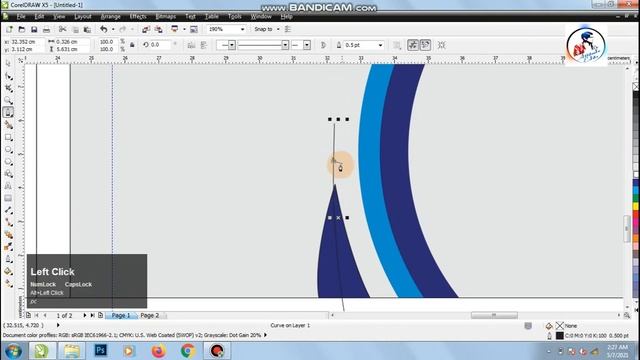The image size is (640, 360).
Task: Open the outline width 0.5 pt dropdown
Action: pyautogui.click(x=380, y=45)
